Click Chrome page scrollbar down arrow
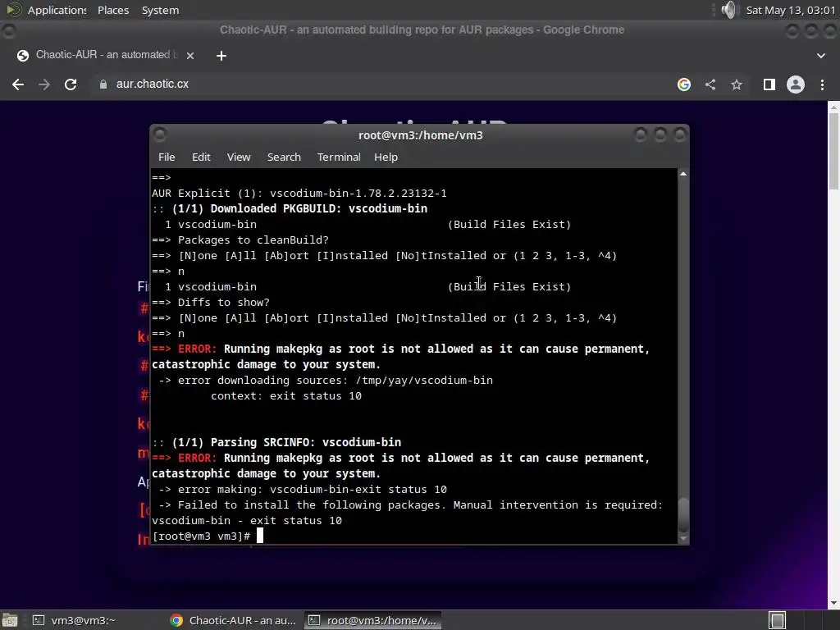 pyautogui.click(x=833, y=603)
